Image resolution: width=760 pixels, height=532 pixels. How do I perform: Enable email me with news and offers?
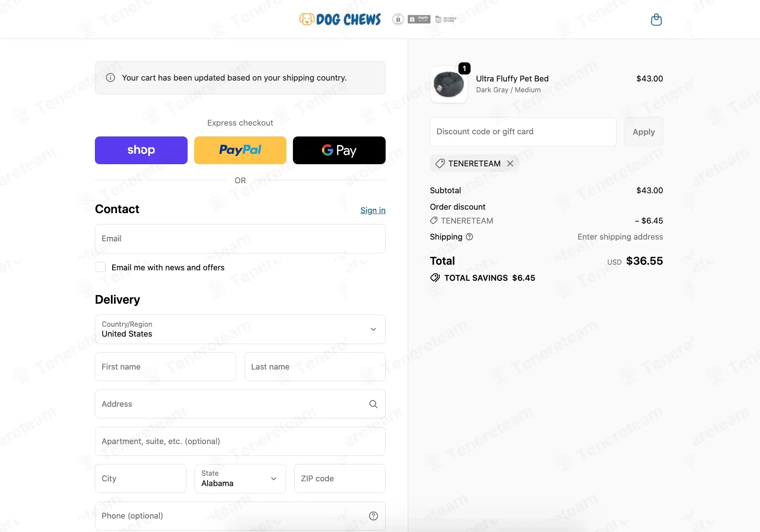click(x=101, y=267)
